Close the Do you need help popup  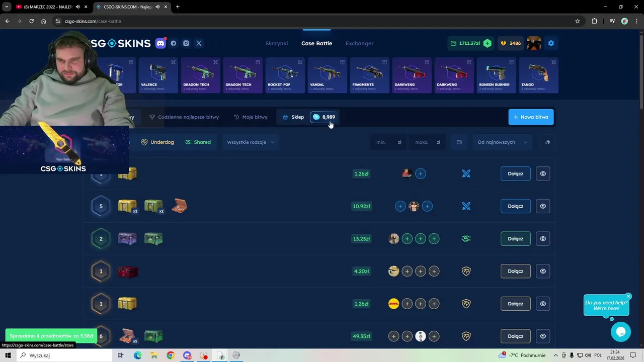628,296
